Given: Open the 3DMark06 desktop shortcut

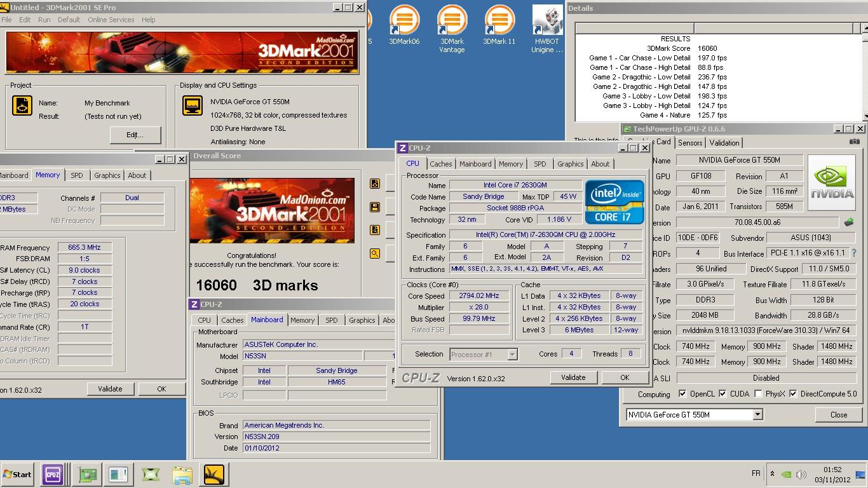Looking at the screenshot, I should (404, 25).
